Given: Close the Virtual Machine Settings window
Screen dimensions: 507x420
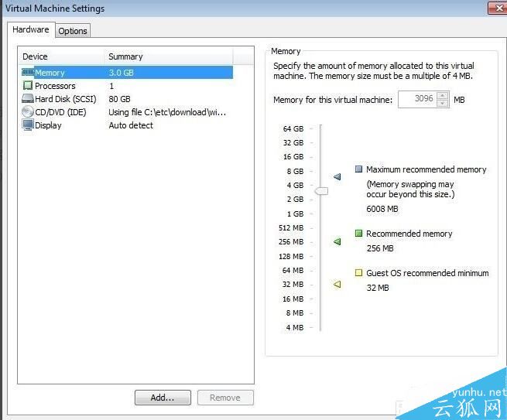Looking at the screenshot, I should (497, 8).
